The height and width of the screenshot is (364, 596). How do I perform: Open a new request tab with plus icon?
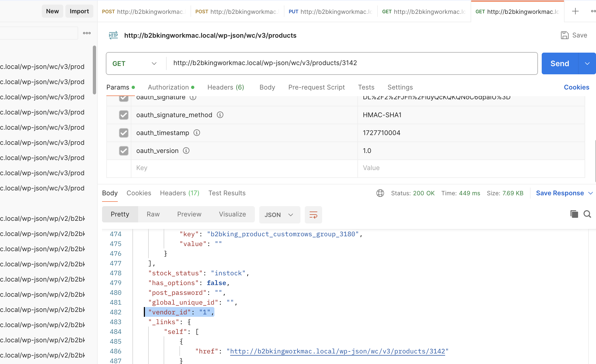click(575, 11)
